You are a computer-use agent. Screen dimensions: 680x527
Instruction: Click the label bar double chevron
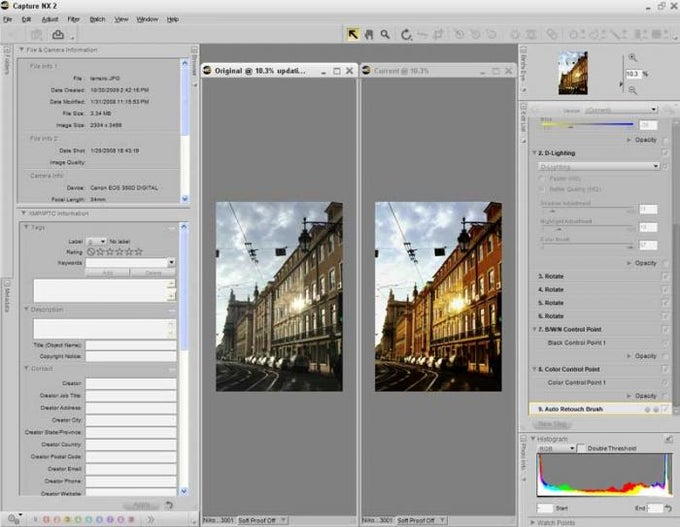pyautogui.click(x=150, y=519)
